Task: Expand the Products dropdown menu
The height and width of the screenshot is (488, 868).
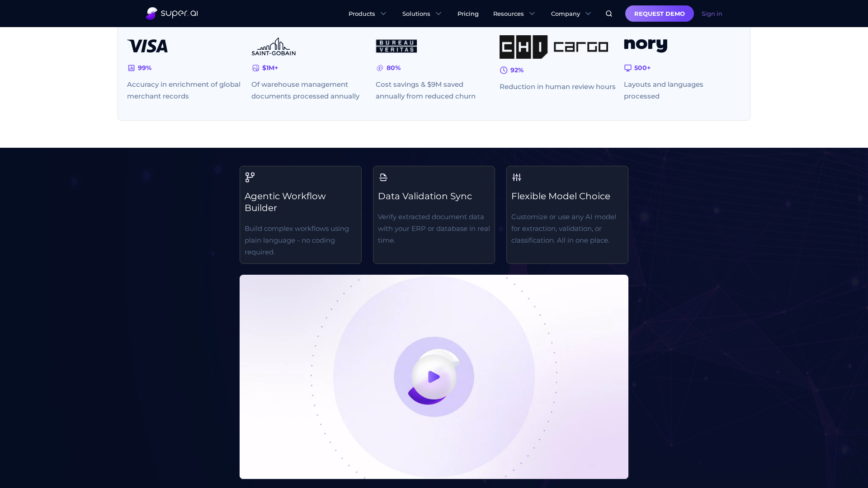Action: (x=367, y=14)
